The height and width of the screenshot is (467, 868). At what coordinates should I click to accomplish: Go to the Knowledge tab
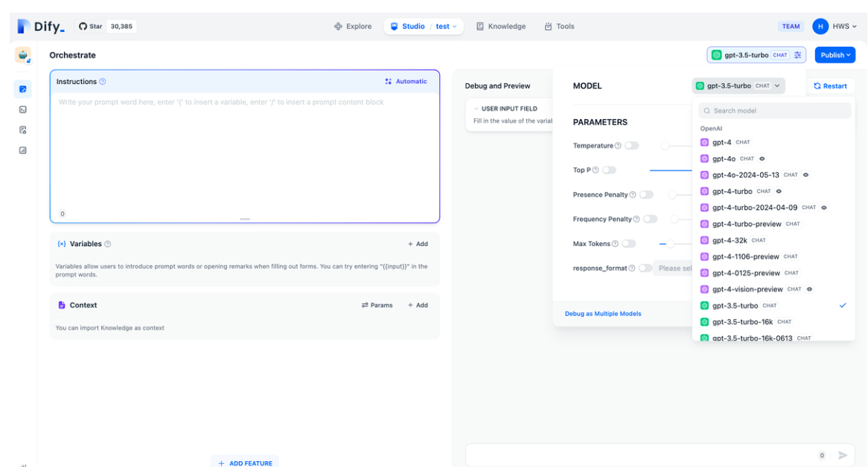[x=501, y=26]
